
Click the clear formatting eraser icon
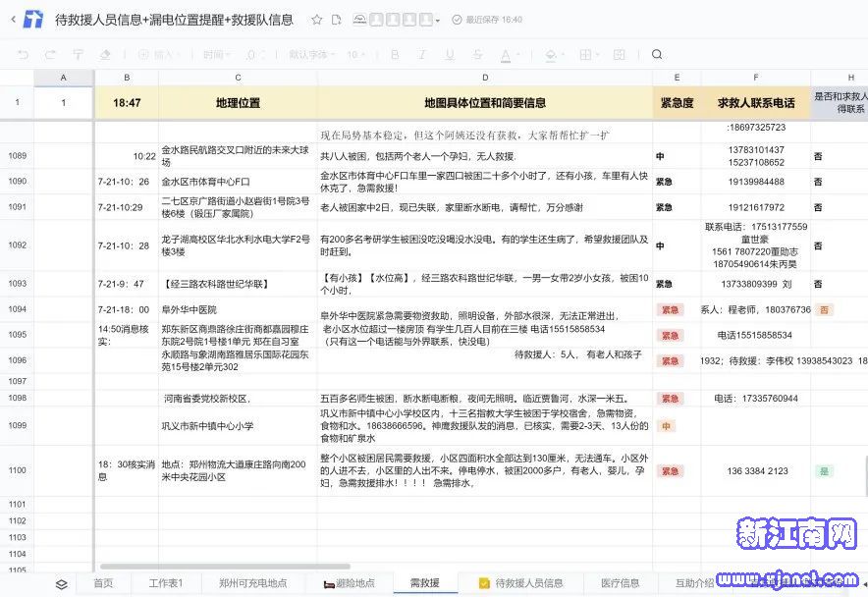tap(105, 55)
